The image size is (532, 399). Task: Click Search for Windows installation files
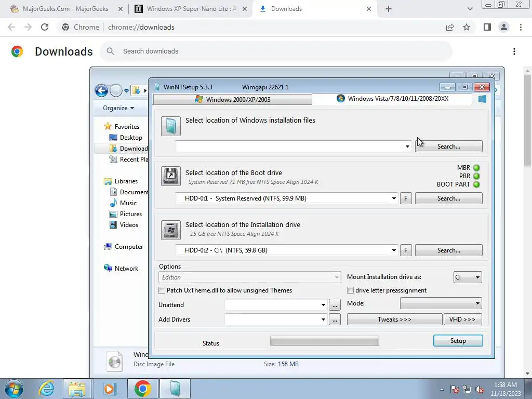pos(448,147)
